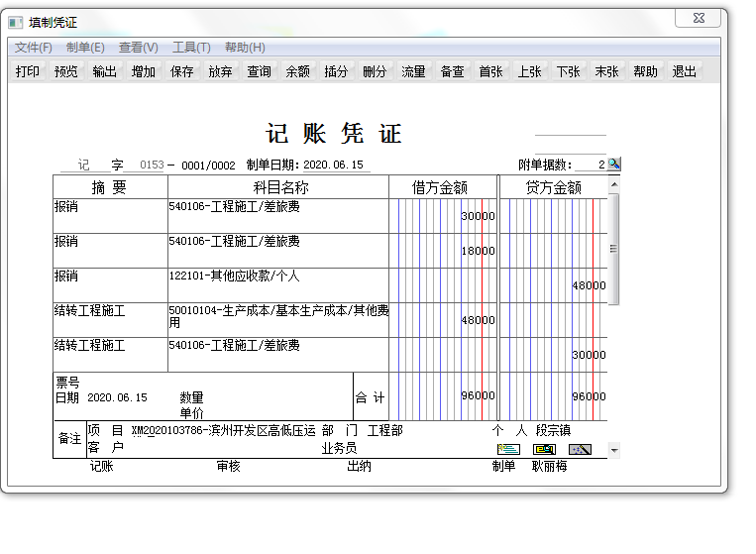
Task: Click 退出 to exit the window
Action: 684,71
